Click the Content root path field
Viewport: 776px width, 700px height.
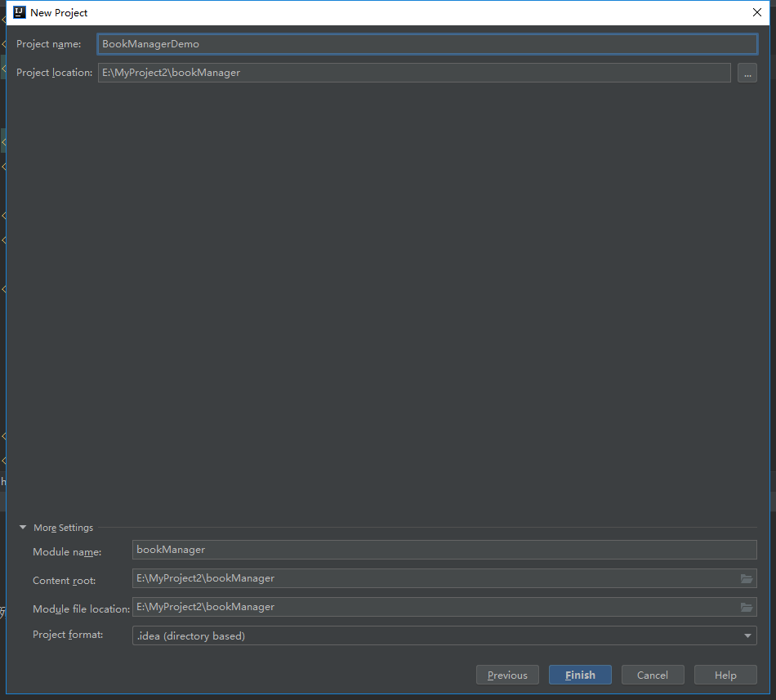(x=433, y=578)
